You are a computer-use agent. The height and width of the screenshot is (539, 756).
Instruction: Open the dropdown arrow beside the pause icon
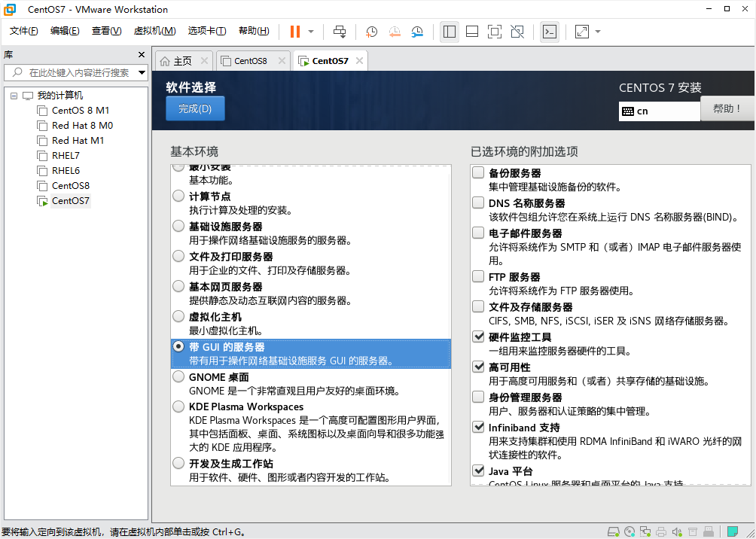311,32
